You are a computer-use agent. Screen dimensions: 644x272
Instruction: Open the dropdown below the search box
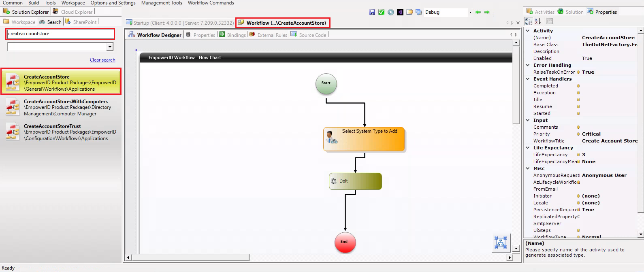(110, 47)
